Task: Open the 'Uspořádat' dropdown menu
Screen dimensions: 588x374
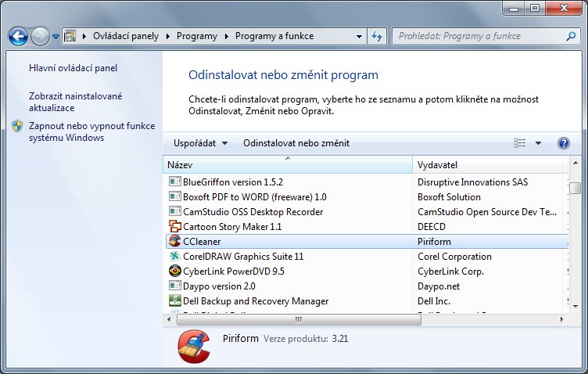Action: pos(200,143)
